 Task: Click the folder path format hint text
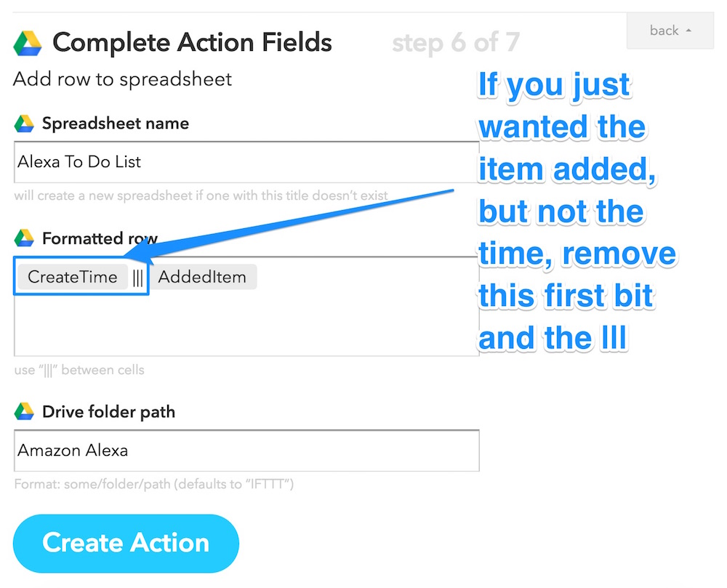point(153,483)
